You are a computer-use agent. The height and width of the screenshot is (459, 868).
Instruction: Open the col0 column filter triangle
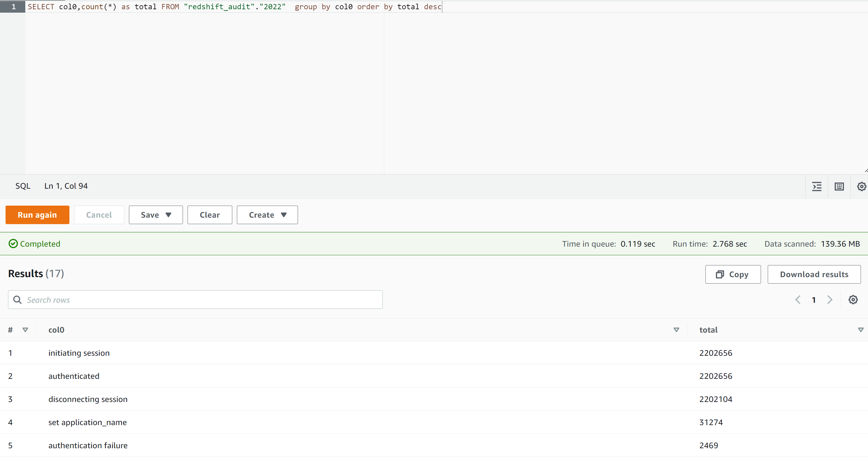coord(676,330)
